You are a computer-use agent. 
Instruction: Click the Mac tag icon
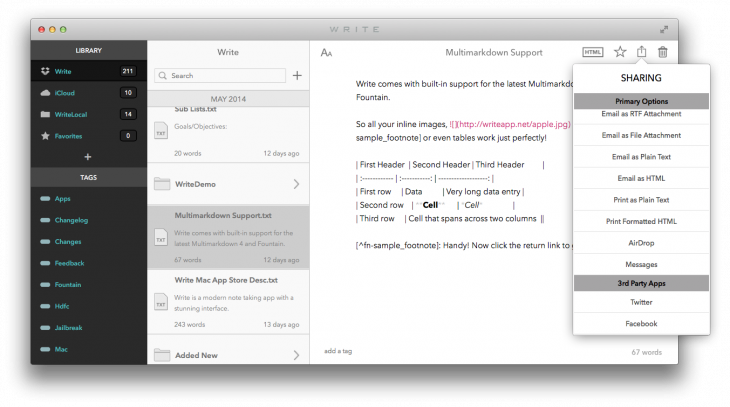[x=45, y=349]
